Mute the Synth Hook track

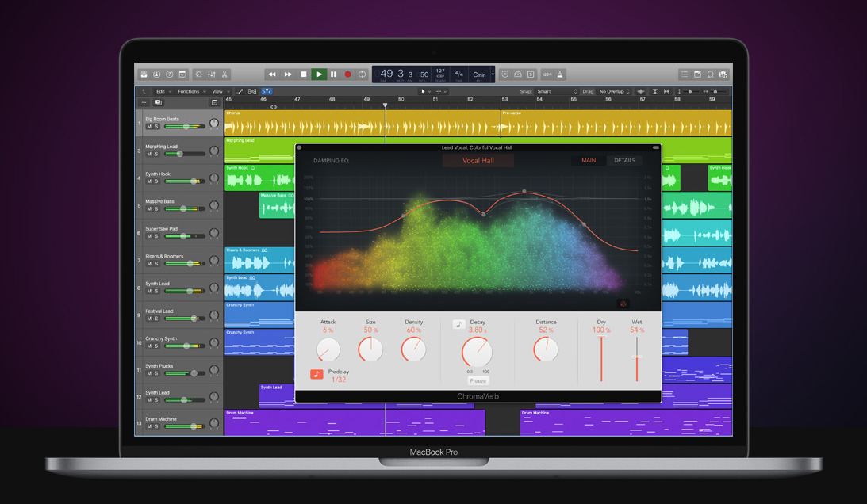pyautogui.click(x=149, y=181)
